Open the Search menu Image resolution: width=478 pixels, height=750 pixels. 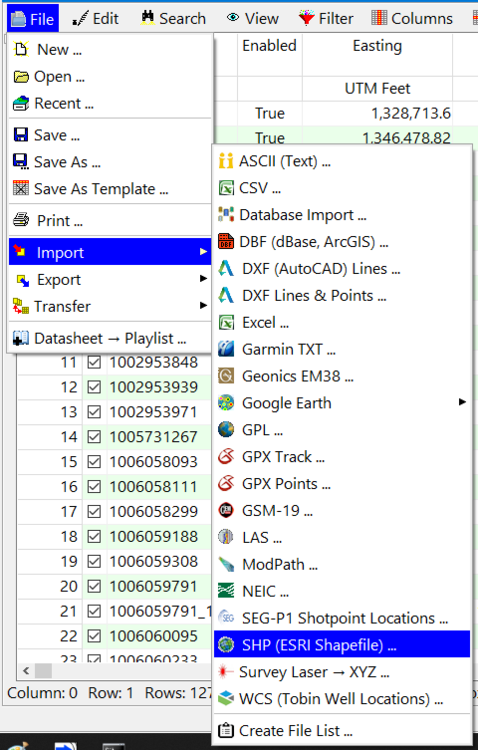click(173, 19)
